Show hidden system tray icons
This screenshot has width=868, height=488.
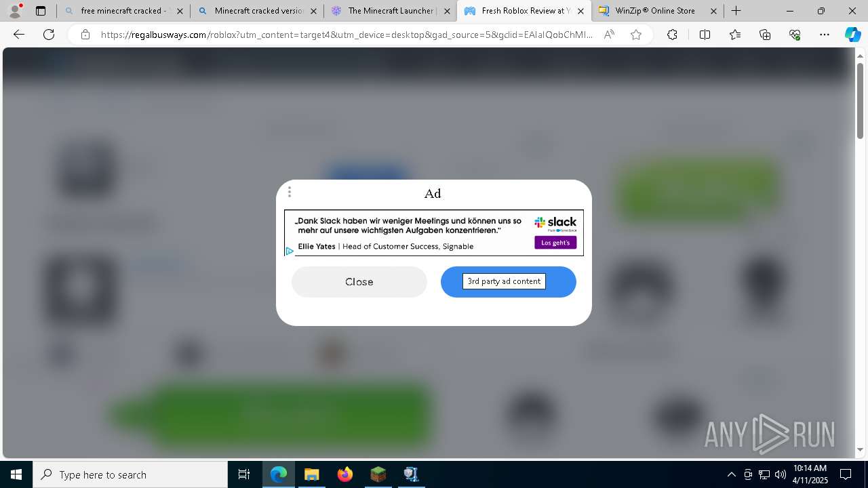(x=731, y=474)
